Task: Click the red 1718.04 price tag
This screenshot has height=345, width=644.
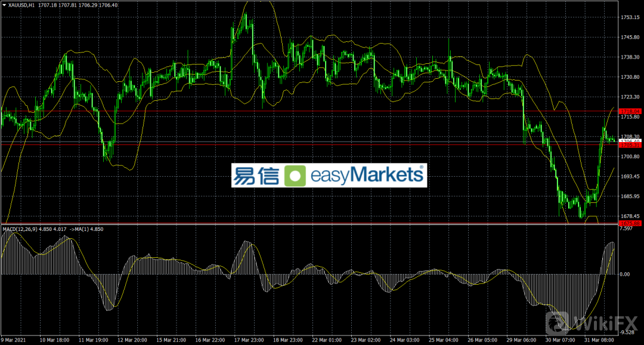Action: click(x=630, y=111)
